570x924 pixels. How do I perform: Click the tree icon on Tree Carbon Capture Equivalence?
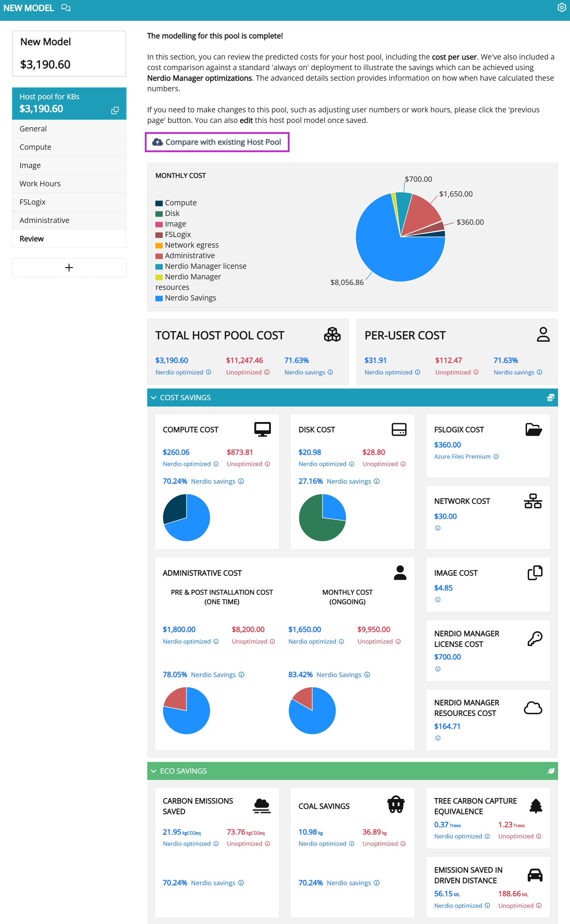click(x=535, y=806)
